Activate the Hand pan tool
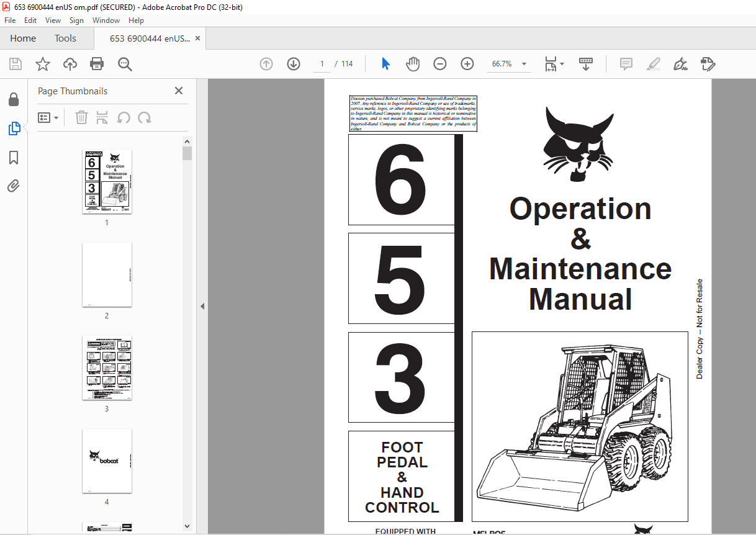Image resolution: width=756 pixels, height=535 pixels. coord(413,64)
